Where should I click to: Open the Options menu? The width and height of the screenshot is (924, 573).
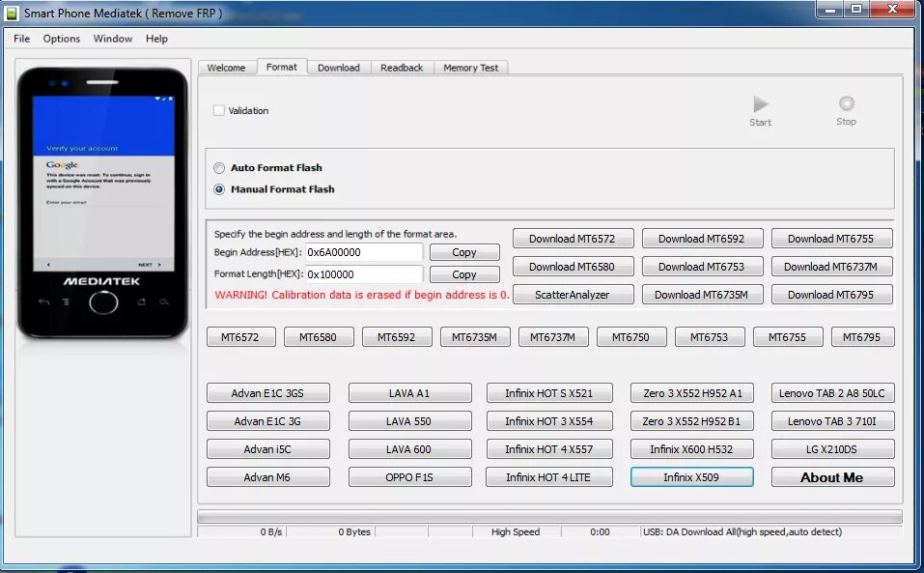point(61,39)
